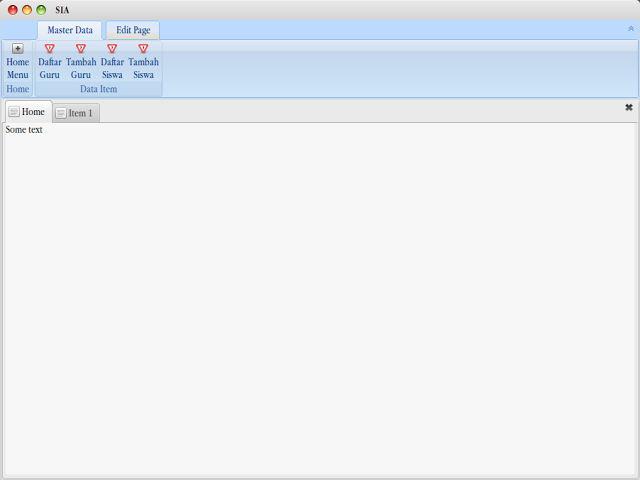Close the SIA window with red button
640x480 pixels.
(13, 10)
